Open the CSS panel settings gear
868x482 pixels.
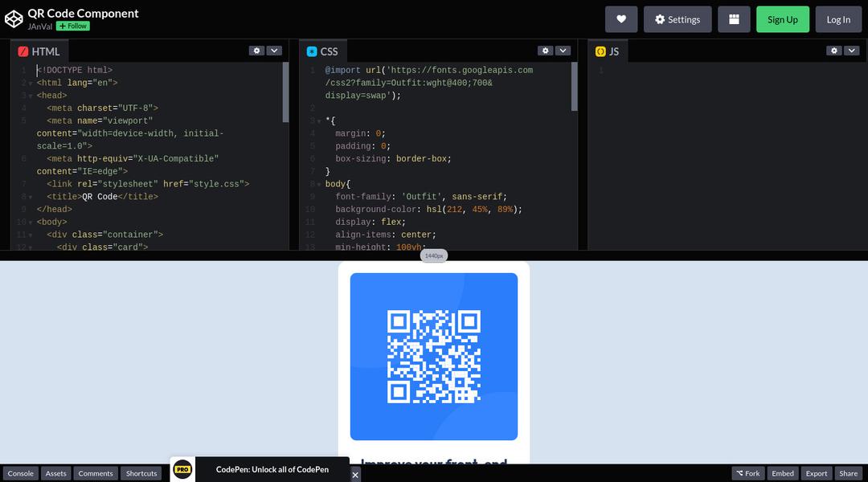pos(545,50)
